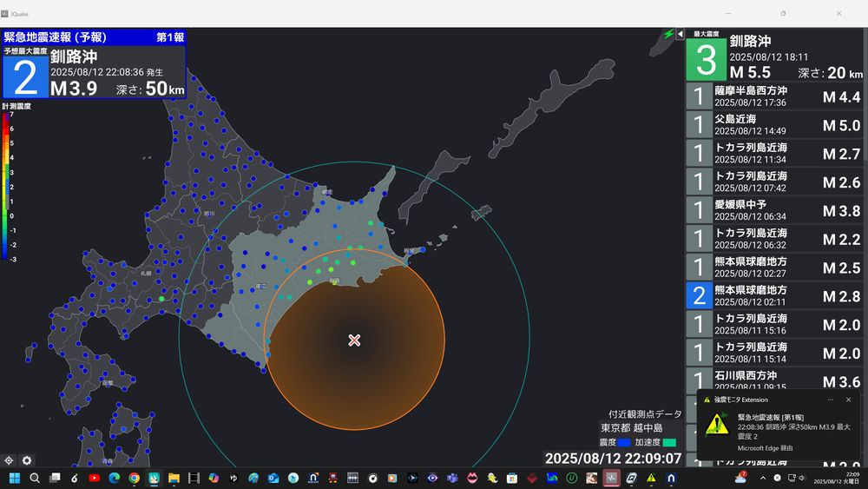Image resolution: width=868 pixels, height=489 pixels.
Task: Click the 緊急地震速報 (予報) header bar
Action: click(x=94, y=37)
